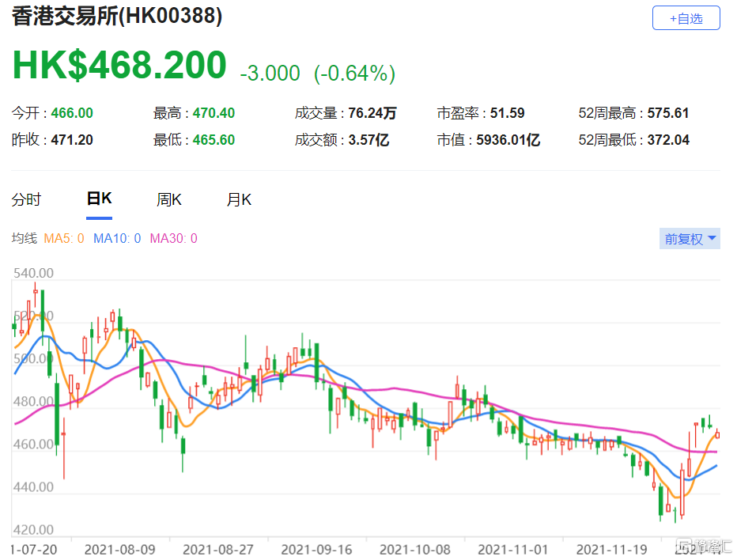
Task: Select the MA30 moving average label
Action: pyautogui.click(x=173, y=238)
